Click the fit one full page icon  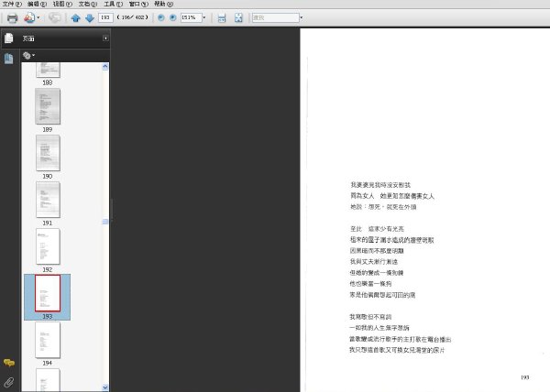click(x=238, y=18)
